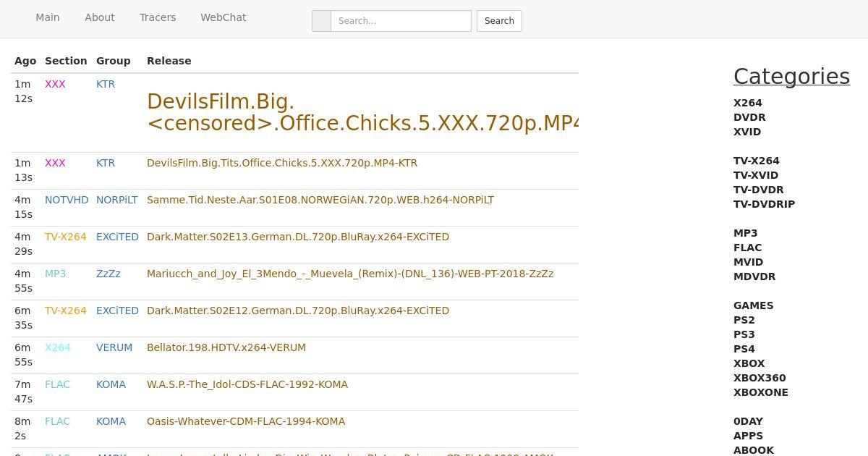Open KOMA group in Oasis-Whatever row
Image resolution: width=868 pixels, height=456 pixels.
click(111, 421)
